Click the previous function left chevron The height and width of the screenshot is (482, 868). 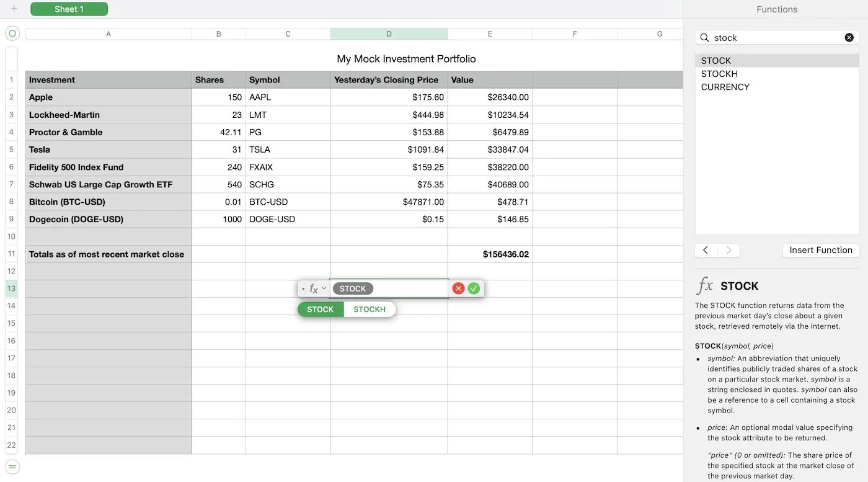705,250
